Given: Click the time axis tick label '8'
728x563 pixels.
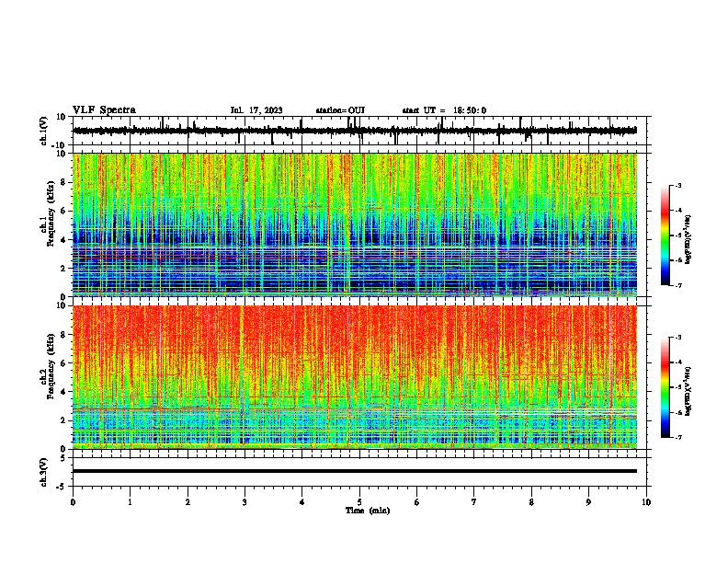Looking at the screenshot, I should click(531, 502).
